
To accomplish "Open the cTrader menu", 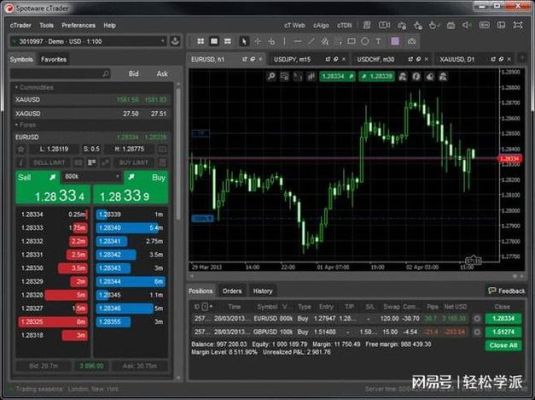I will click(20, 25).
